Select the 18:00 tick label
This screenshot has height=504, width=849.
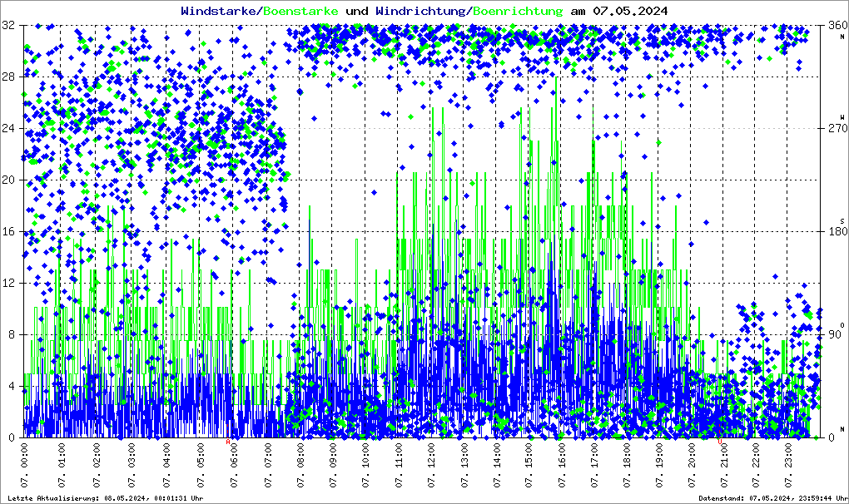click(x=628, y=467)
